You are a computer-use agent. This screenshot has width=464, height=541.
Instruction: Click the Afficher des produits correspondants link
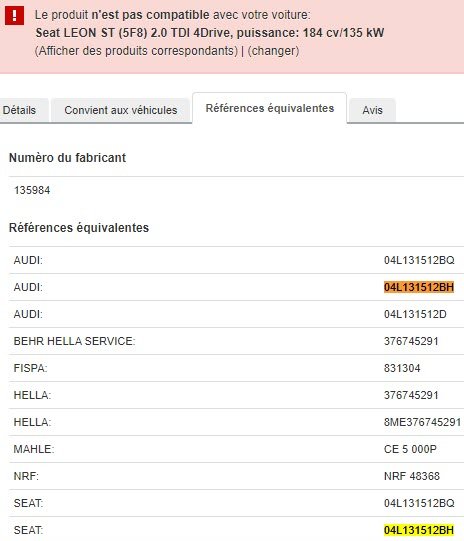[x=136, y=51]
